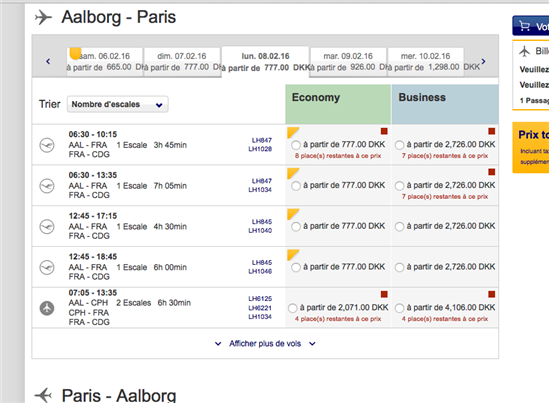Click the airplane icon beside Paris - Aalborg
The image size is (549, 403).
click(43, 395)
